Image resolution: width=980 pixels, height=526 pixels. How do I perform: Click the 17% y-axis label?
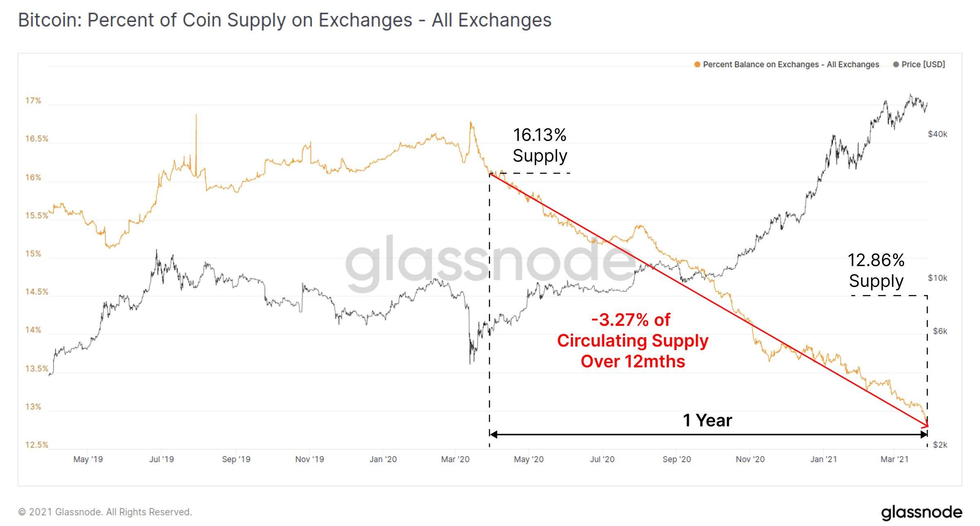(33, 101)
